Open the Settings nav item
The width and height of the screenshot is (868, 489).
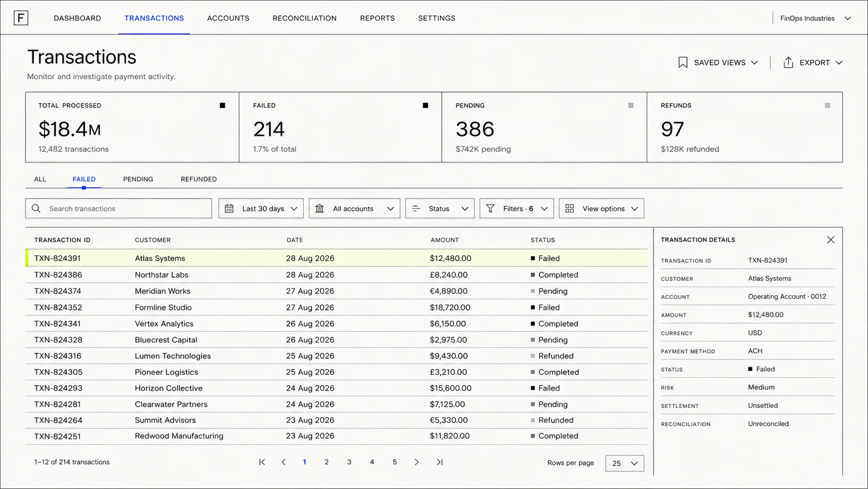(437, 18)
